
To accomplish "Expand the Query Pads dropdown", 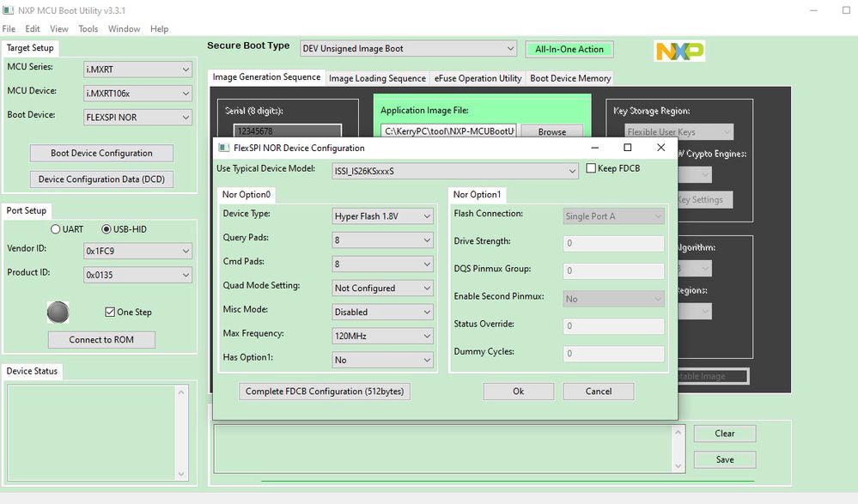I will coord(382,240).
